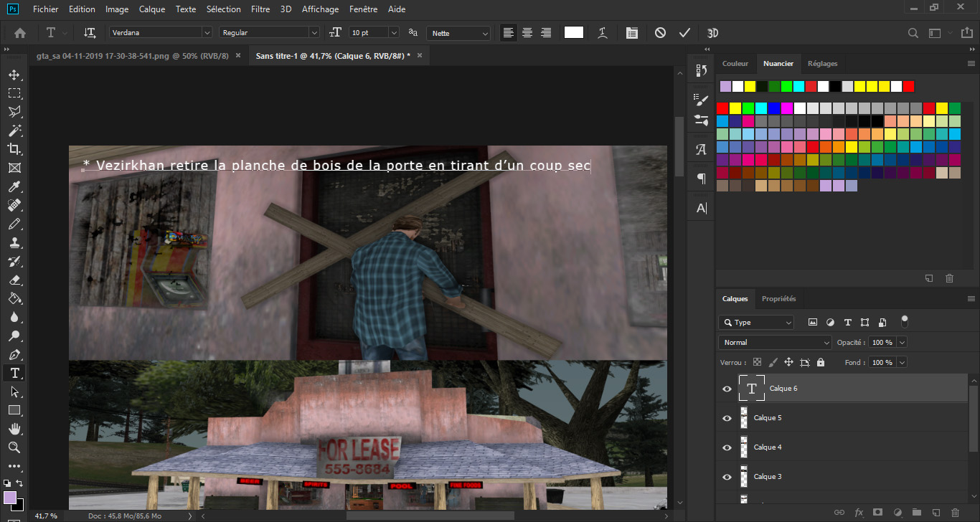Open the Filtre menu
This screenshot has height=522, width=980.
click(x=261, y=9)
